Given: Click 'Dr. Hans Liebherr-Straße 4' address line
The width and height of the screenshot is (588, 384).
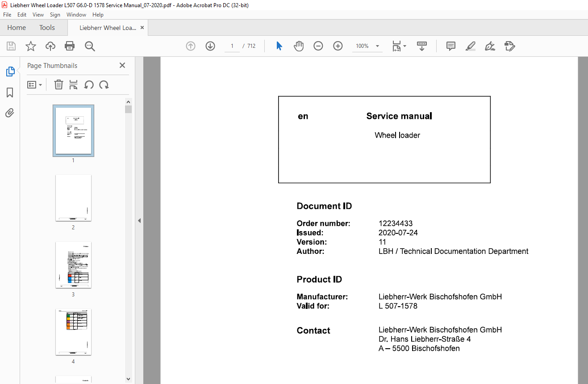Looking at the screenshot, I should pos(425,339).
